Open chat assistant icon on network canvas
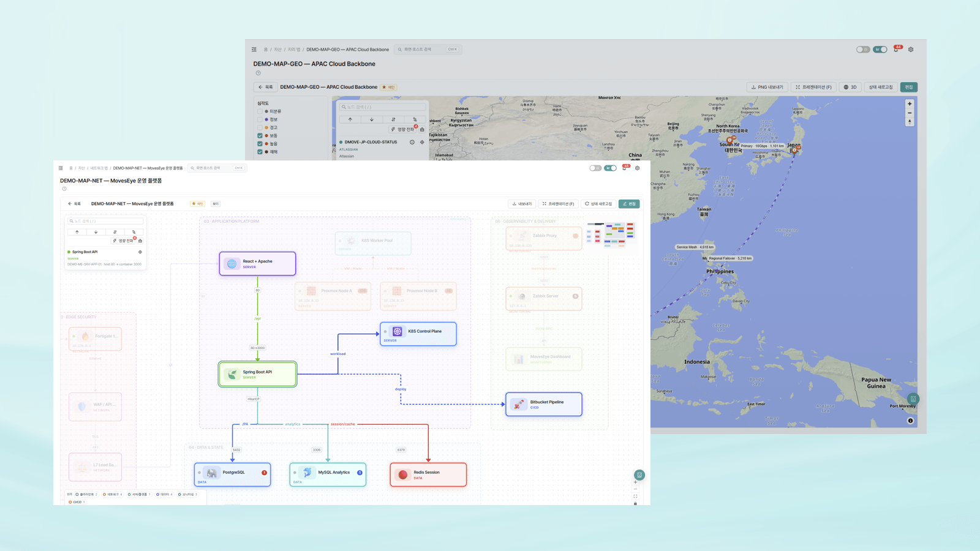 coord(639,474)
